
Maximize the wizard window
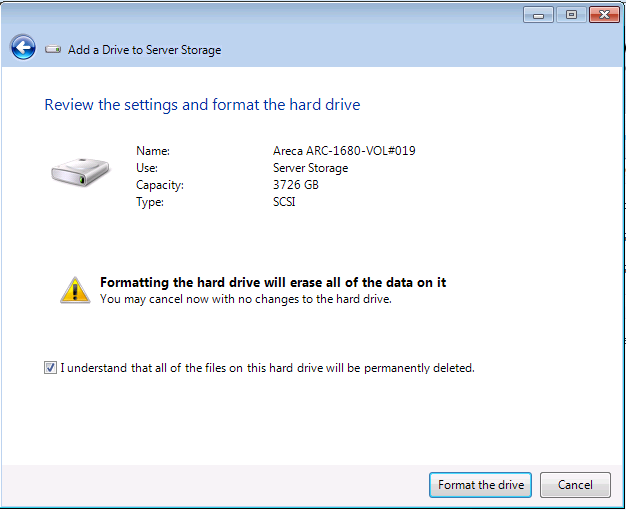pos(573,15)
